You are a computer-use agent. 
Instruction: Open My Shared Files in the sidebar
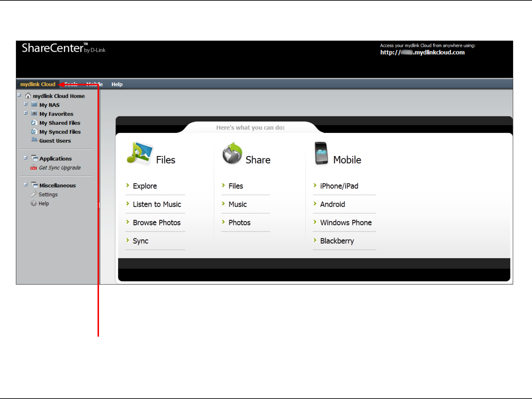pos(60,123)
